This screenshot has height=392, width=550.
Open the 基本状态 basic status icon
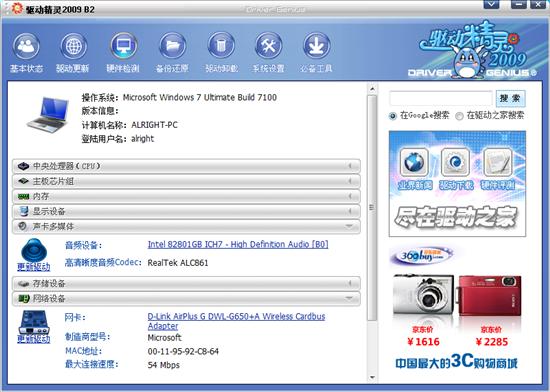(x=26, y=46)
